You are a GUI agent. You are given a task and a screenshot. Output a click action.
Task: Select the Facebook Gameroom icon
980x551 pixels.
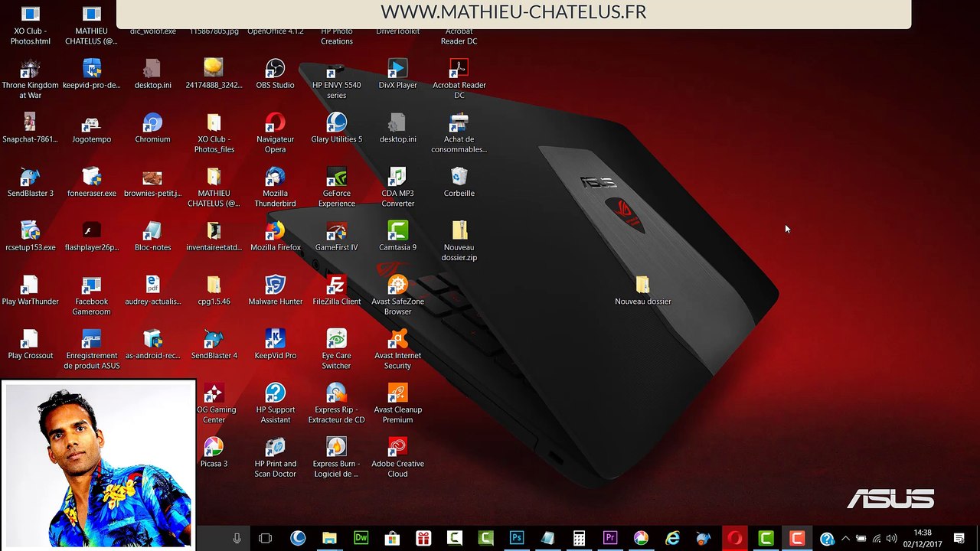pyautogui.click(x=91, y=295)
